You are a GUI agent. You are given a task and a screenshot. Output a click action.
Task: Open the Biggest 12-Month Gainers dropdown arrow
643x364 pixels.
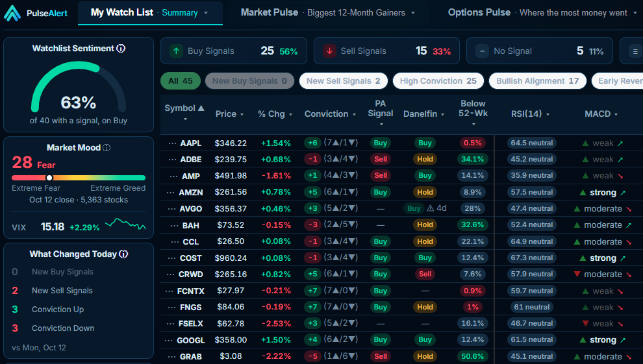pos(413,13)
